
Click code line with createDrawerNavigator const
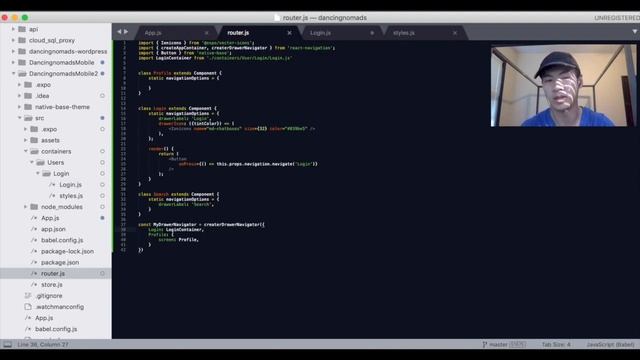coord(201,224)
